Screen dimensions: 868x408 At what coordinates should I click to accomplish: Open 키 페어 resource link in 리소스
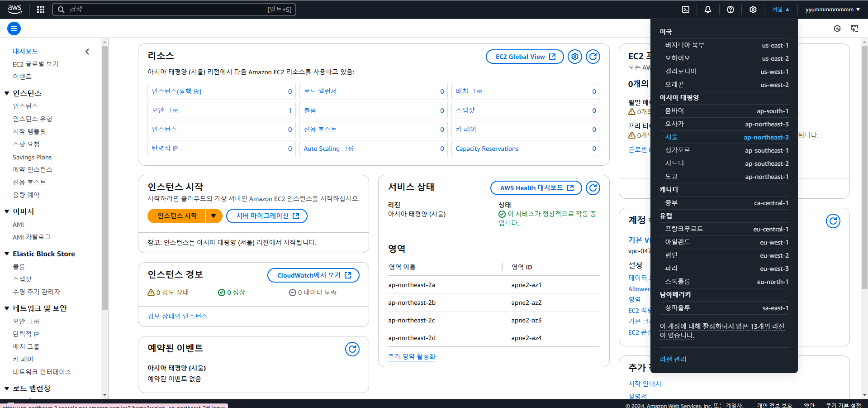[466, 130]
